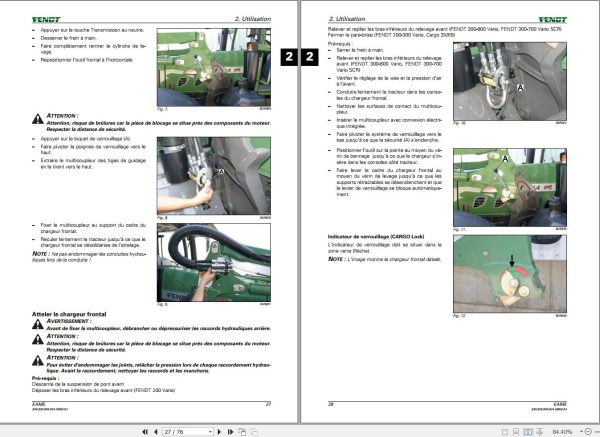Screen dimensions: 600x437
Task: Select the two-page facing view
Action: coord(528,432)
